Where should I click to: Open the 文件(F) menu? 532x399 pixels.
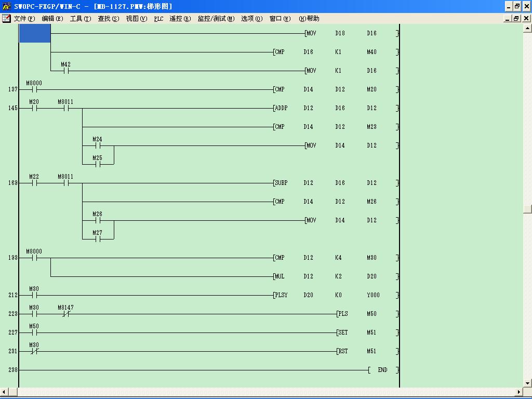pos(24,19)
